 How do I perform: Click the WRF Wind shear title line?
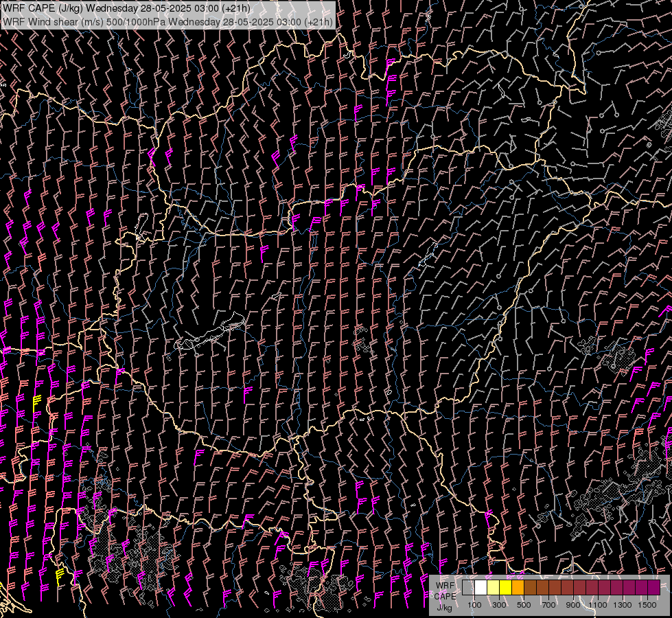click(167, 22)
